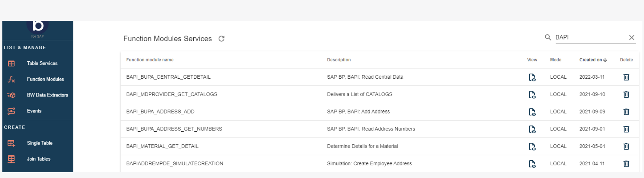
Task: Go to Function Modules menu item
Action: coord(45,79)
